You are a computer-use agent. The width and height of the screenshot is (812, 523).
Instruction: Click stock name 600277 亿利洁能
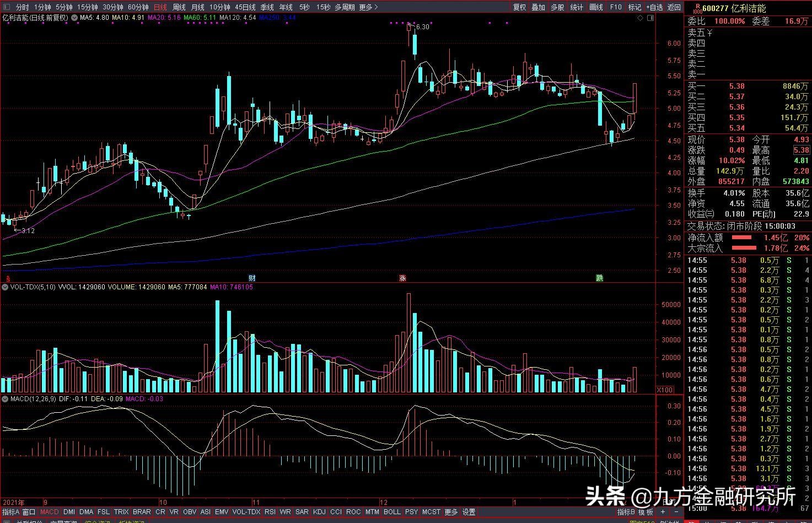[734, 8]
